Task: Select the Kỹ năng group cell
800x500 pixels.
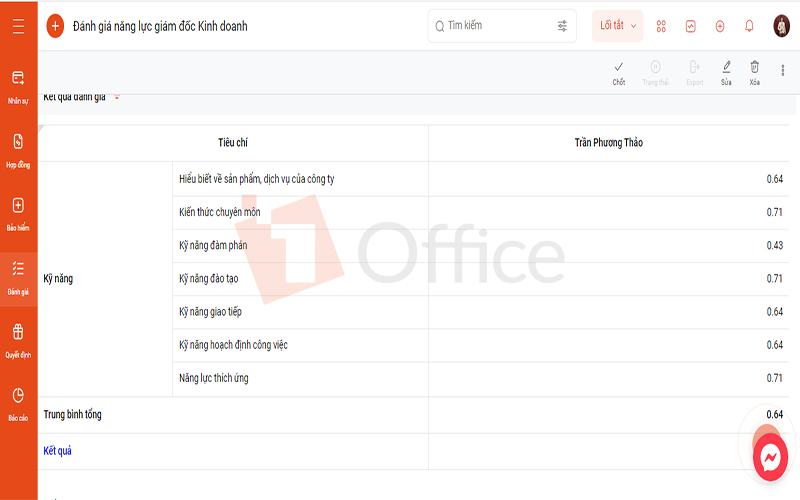Action: click(x=105, y=279)
